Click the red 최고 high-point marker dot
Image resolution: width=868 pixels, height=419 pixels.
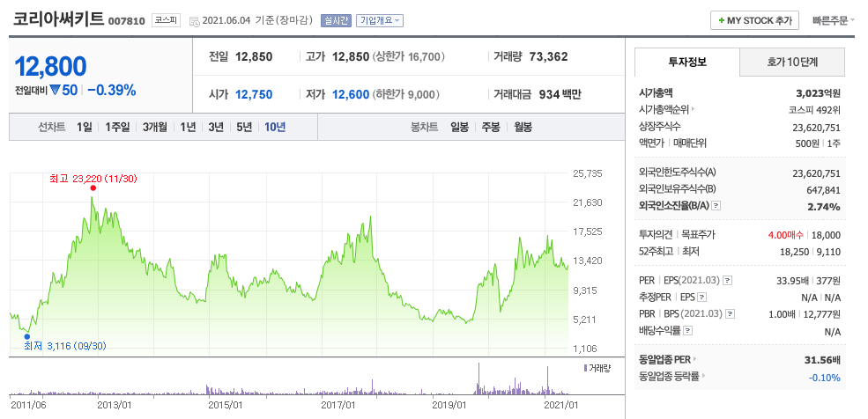pos(93,188)
